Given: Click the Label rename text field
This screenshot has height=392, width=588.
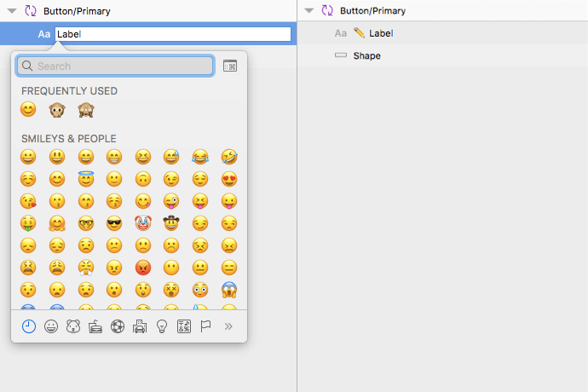Looking at the screenshot, I should click(x=173, y=34).
